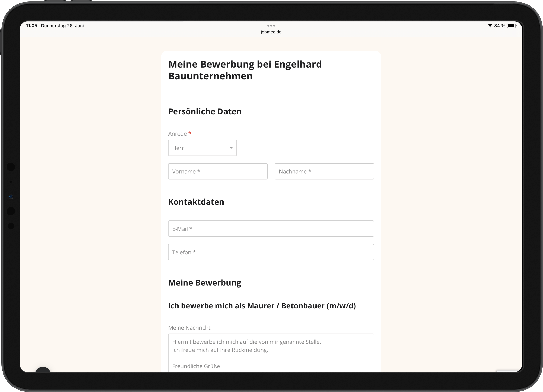The width and height of the screenshot is (543, 392).
Task: Tap the 84 % battery percentage
Action: (x=499, y=26)
